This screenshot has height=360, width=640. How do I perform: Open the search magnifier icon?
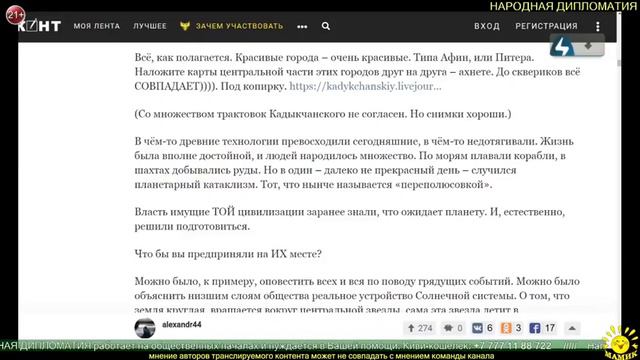click(x=326, y=26)
